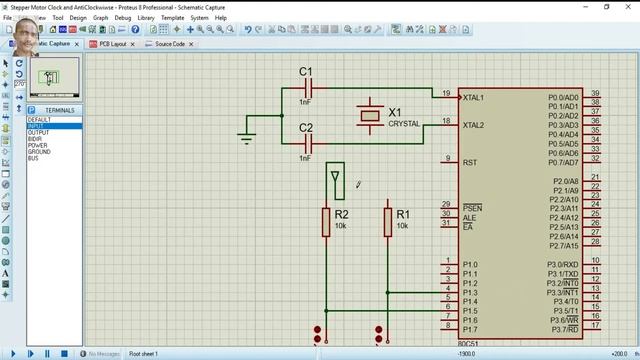The image size is (640, 360).
Task: Click the X1 crystal component
Action: tap(370, 116)
